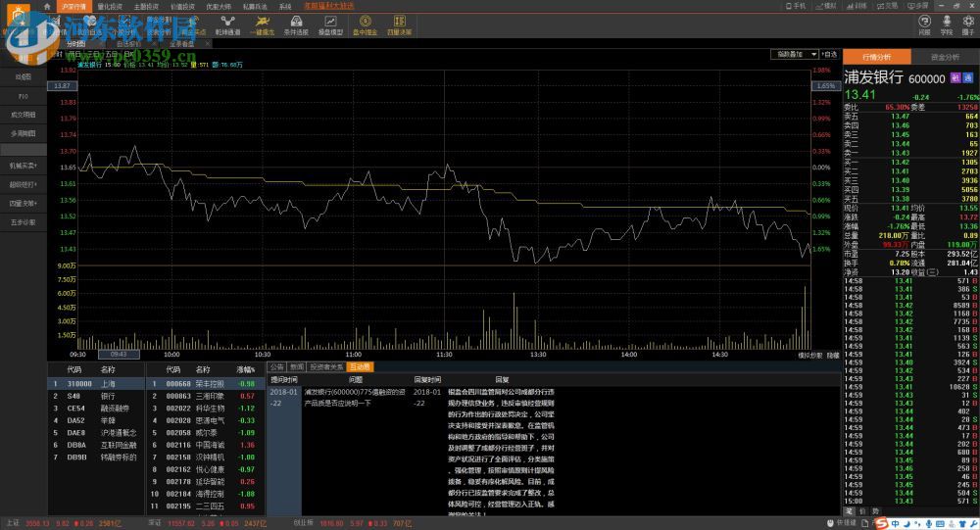Open the 操盘模型 chart icon
The width and height of the screenshot is (980, 530).
330,25
